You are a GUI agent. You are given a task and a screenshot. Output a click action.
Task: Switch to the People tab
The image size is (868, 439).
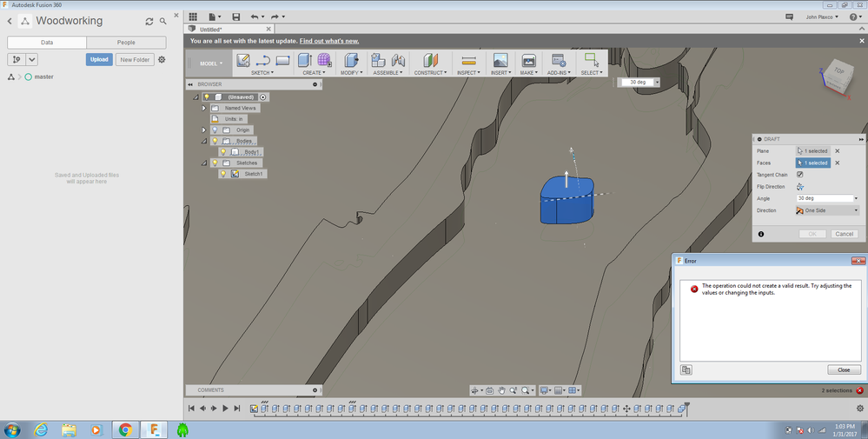[x=126, y=42]
